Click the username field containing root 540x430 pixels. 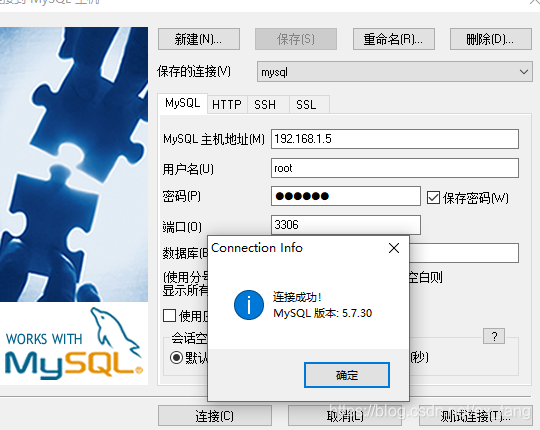pos(395,168)
